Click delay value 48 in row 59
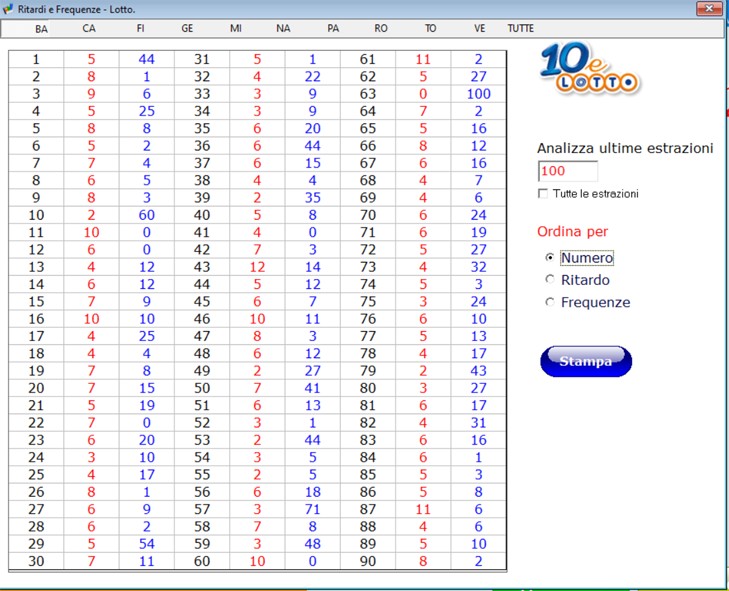The image size is (729, 591). pos(312,544)
